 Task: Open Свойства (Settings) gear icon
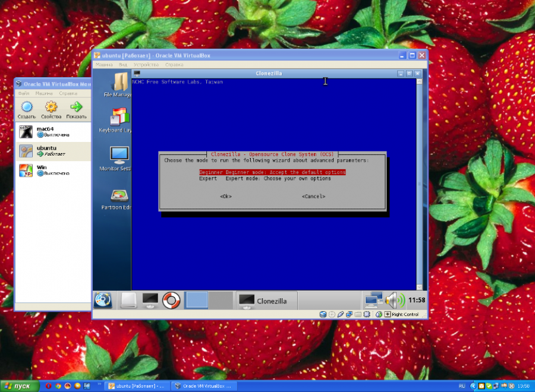(51, 110)
